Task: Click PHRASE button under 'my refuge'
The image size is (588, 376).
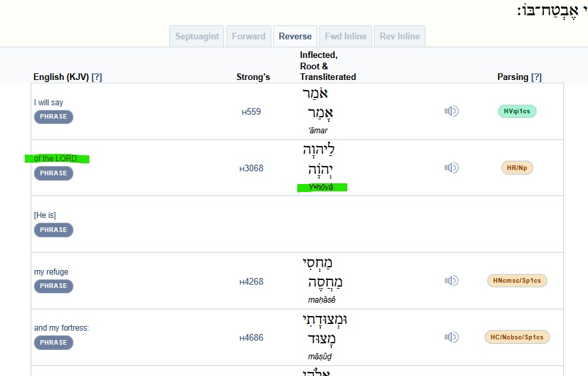Action: coord(53,286)
